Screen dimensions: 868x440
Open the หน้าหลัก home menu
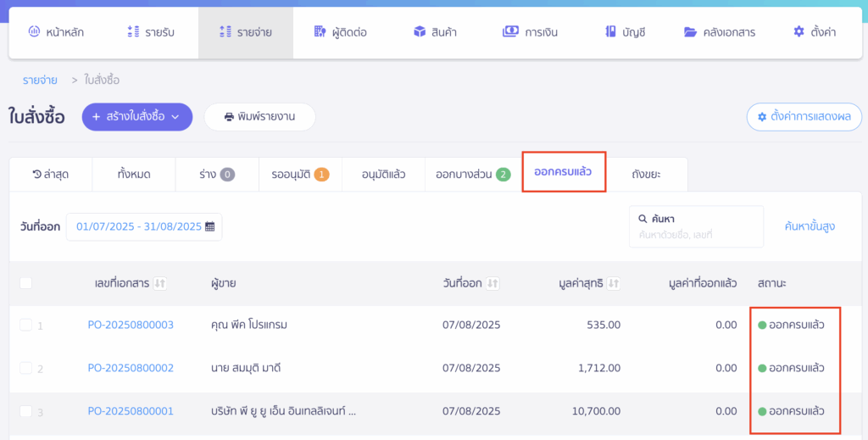tap(56, 32)
